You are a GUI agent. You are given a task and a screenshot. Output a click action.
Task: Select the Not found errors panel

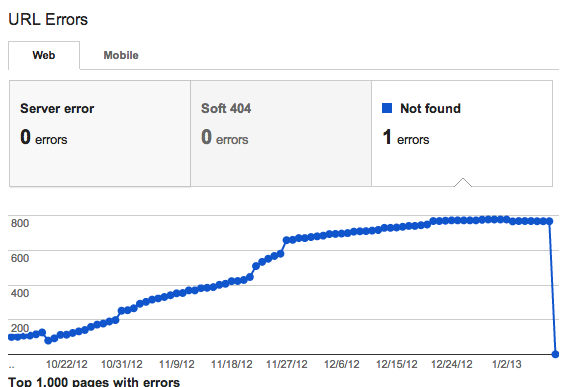coord(462,133)
